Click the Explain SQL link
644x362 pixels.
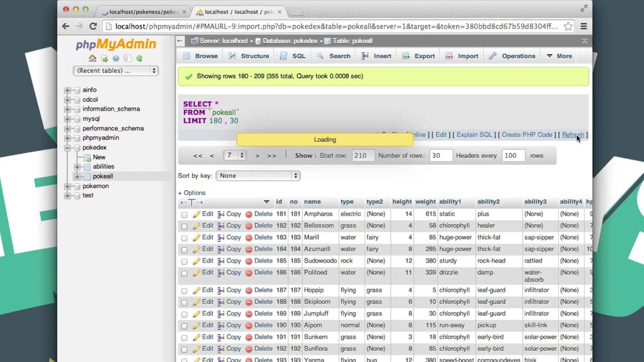[x=474, y=135]
